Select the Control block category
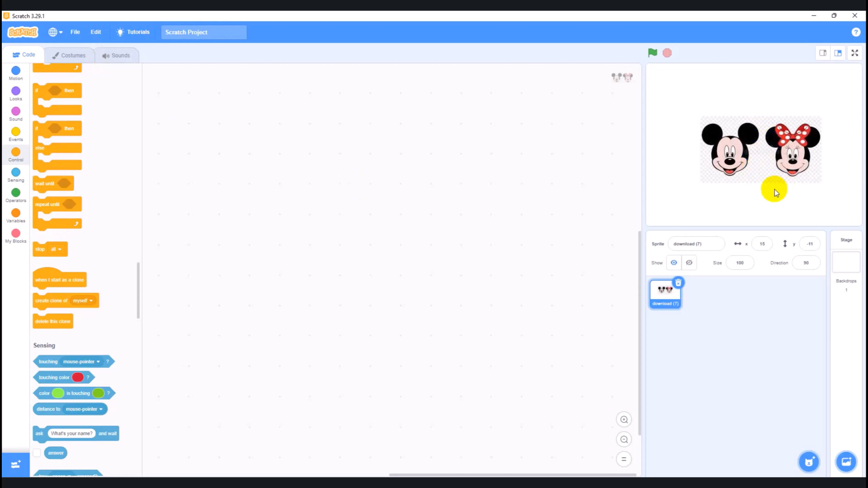This screenshot has width=868, height=488. coord(16,155)
